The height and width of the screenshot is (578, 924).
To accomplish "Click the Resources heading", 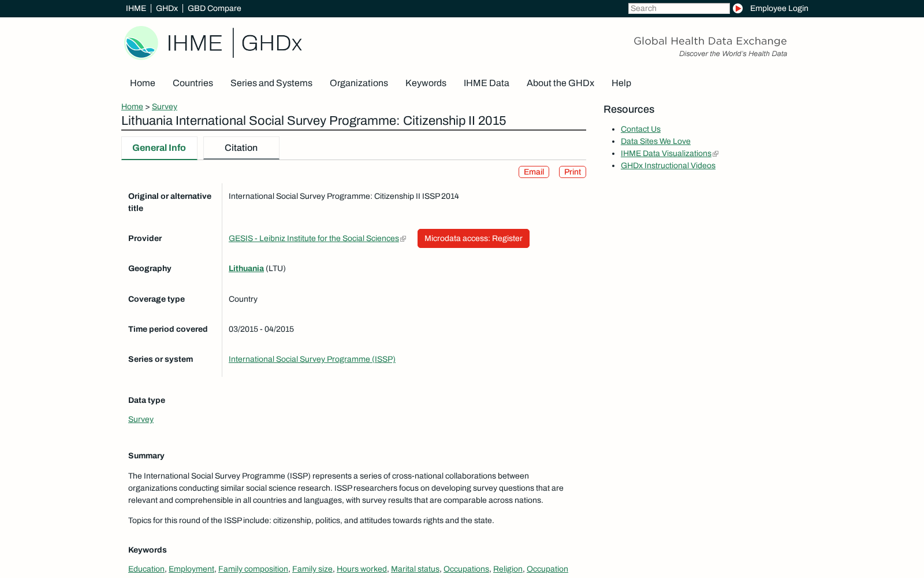I will click(629, 109).
